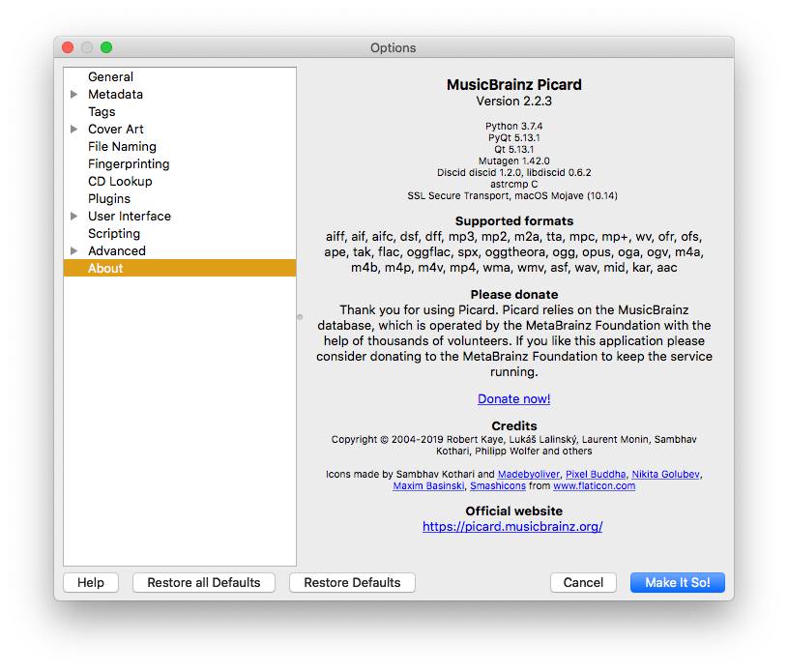Viewport: 788px width, 672px height.
Task: Open the Maxim Basinski credit link
Action: coord(428,486)
